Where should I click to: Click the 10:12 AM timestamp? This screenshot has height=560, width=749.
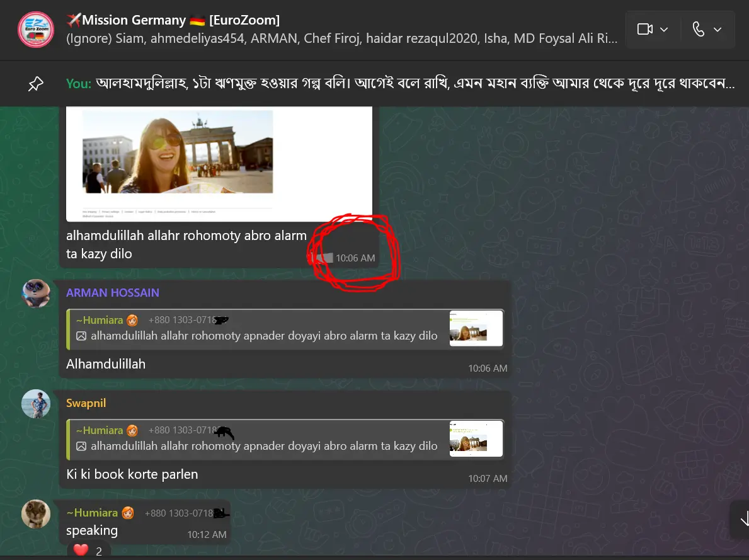pyautogui.click(x=207, y=535)
